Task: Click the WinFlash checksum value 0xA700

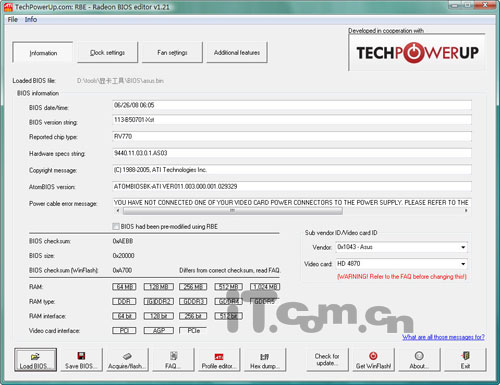Action: click(x=122, y=270)
